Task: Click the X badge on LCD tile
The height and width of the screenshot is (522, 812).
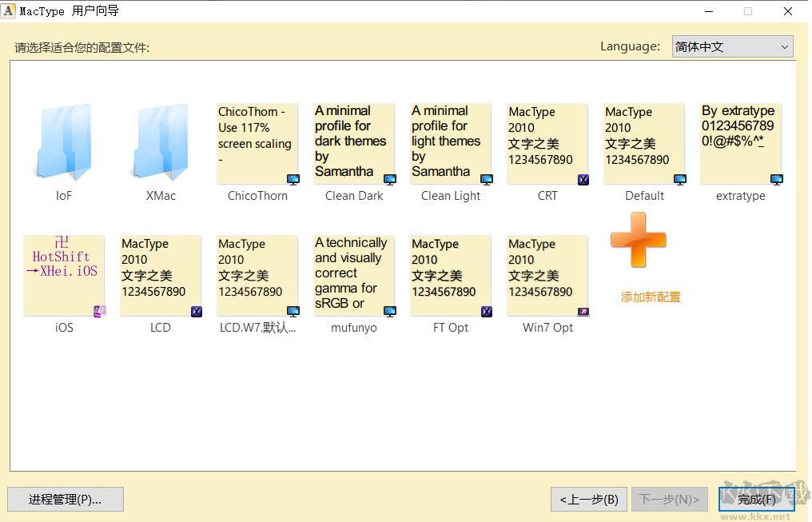Action: (x=197, y=311)
